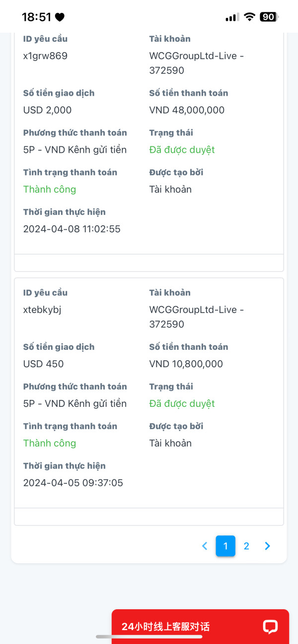Open the live chat speech bubble icon

pyautogui.click(x=270, y=627)
